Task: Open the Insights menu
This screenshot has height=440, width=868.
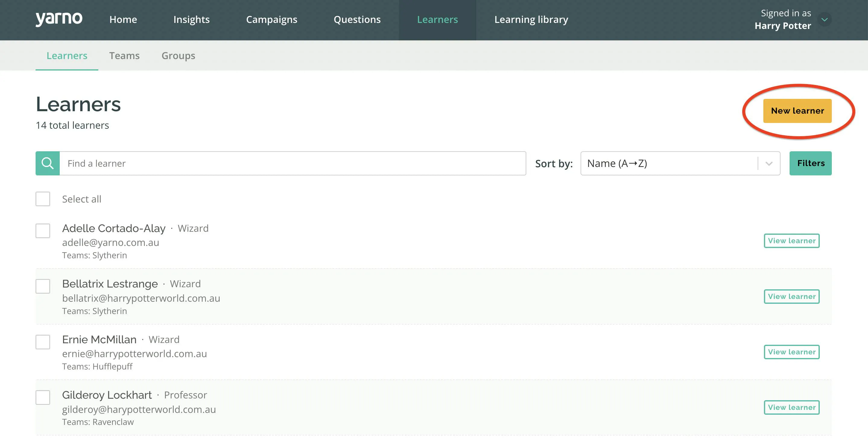Action: coord(192,20)
